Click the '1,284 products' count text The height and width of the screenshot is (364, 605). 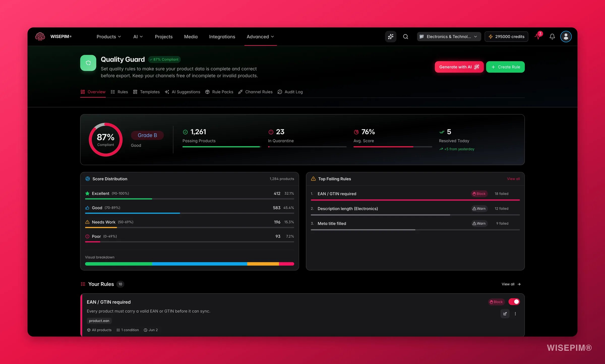tap(282, 179)
